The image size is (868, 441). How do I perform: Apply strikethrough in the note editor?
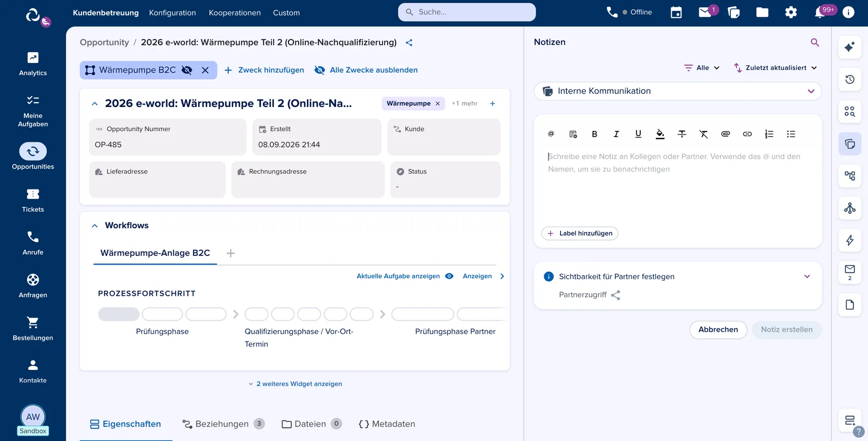point(682,134)
